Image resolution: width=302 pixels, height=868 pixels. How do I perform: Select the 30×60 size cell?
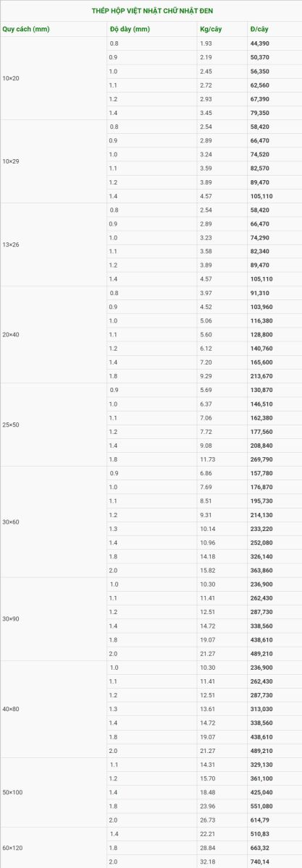pyautogui.click(x=54, y=522)
